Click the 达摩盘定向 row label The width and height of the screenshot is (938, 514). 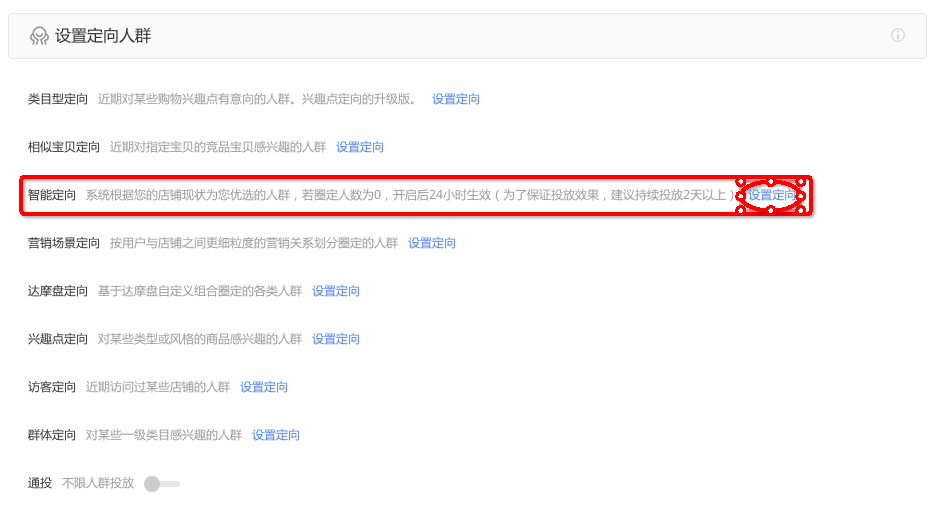[x=58, y=291]
